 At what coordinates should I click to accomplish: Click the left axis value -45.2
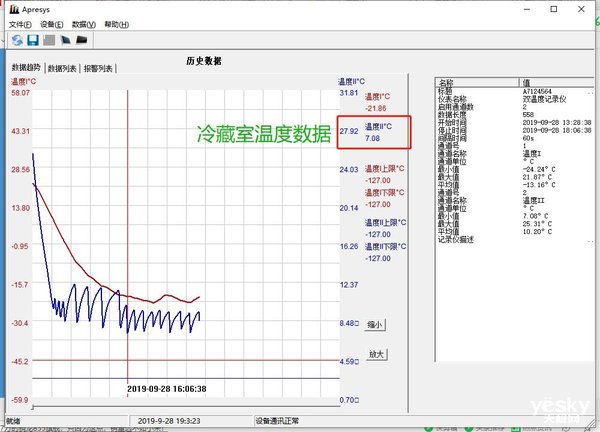(20, 362)
